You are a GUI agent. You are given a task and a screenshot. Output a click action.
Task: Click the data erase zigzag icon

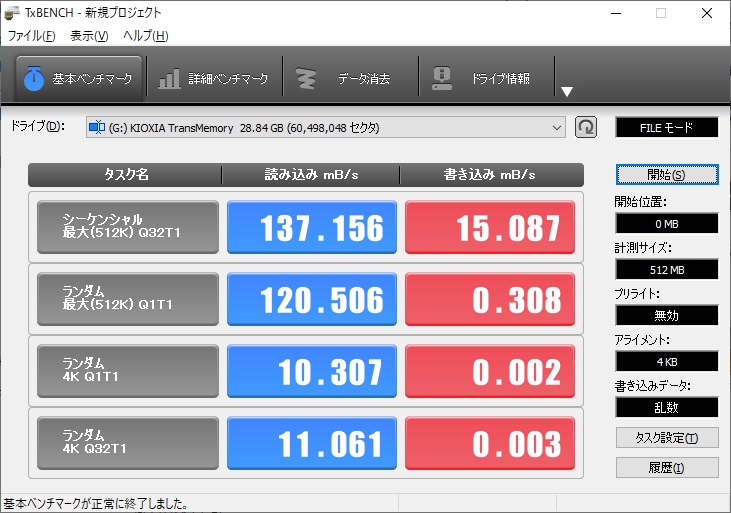pyautogui.click(x=306, y=78)
